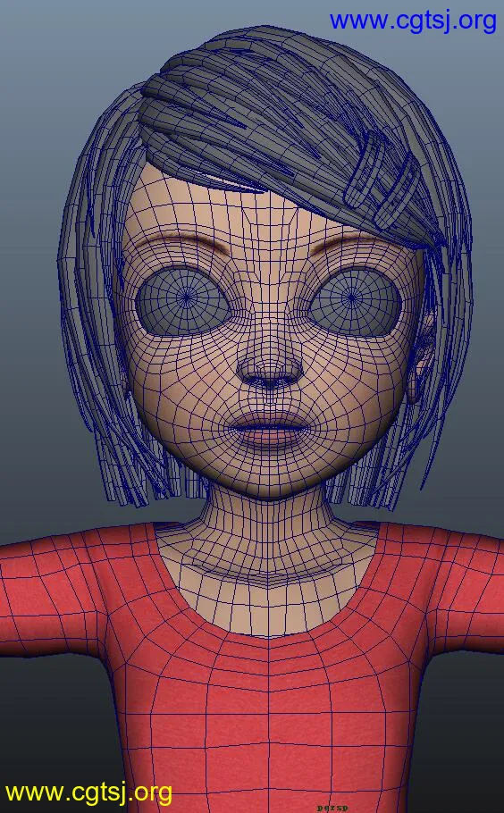Select the character's right-side eyeball mesh
This screenshot has width=504, height=813.
pos(356,301)
